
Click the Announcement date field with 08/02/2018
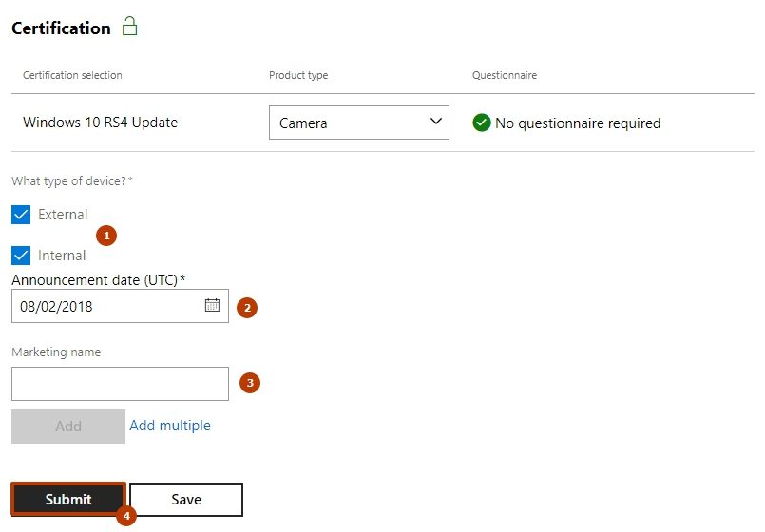coord(120,306)
